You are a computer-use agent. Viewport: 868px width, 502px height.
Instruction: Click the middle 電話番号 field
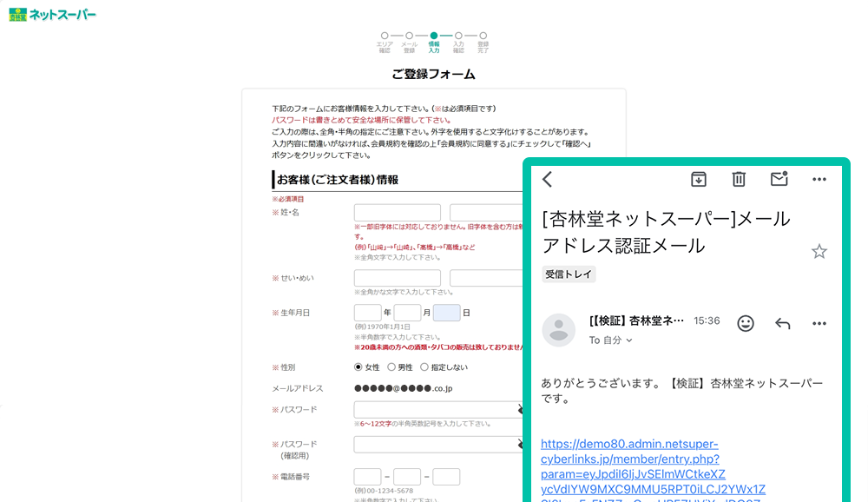(407, 477)
